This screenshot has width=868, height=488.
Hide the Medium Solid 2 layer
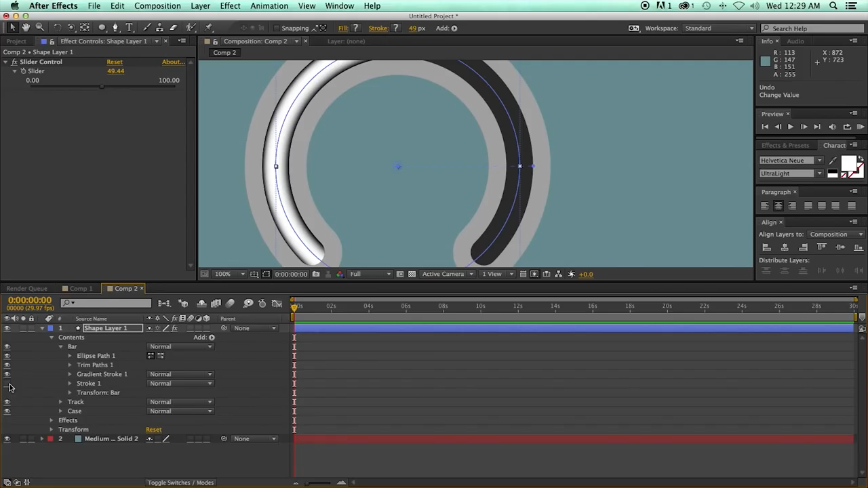point(7,439)
